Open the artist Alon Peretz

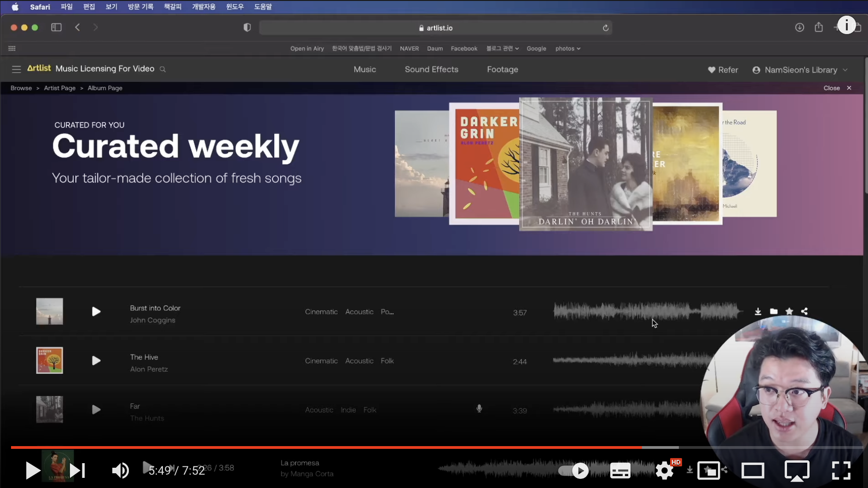(x=149, y=369)
